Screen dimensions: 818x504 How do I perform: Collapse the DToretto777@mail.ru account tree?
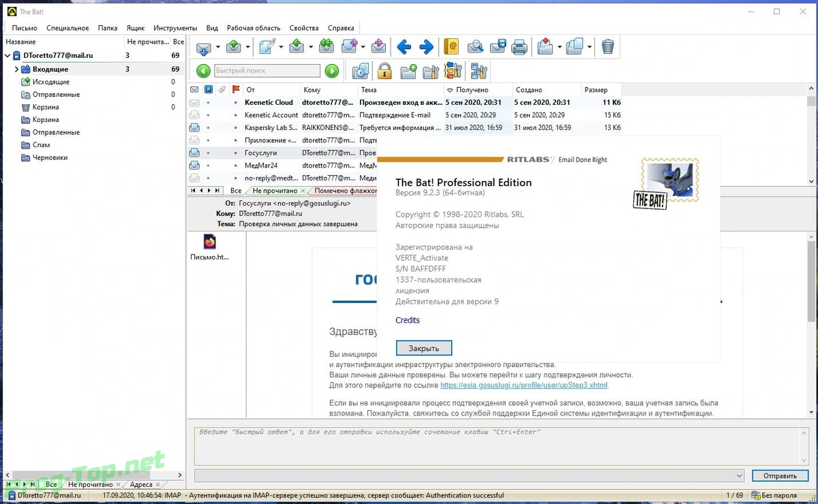click(x=7, y=56)
